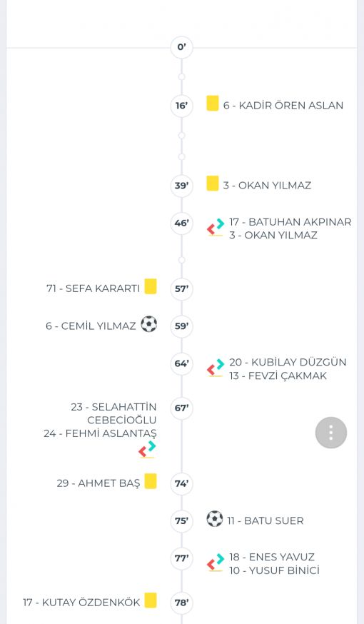Select the 75' timeline marker
Viewport: 364px width, 624px height.
click(x=182, y=521)
